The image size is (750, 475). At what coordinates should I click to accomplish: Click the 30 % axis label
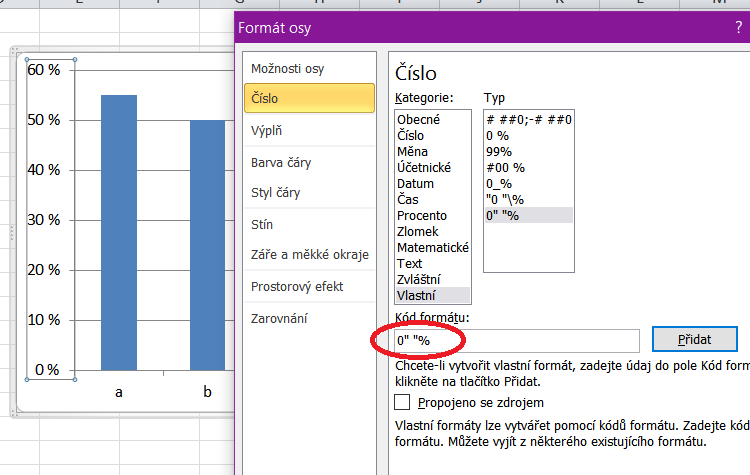44,220
